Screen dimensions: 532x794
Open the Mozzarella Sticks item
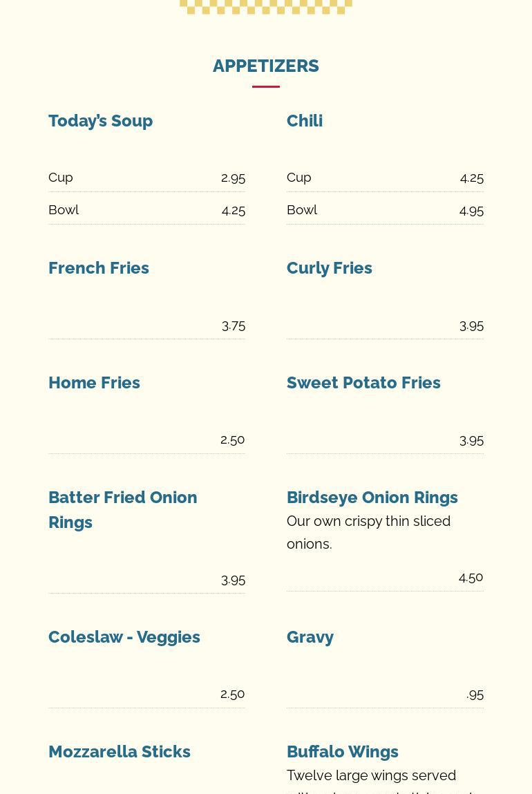click(120, 752)
